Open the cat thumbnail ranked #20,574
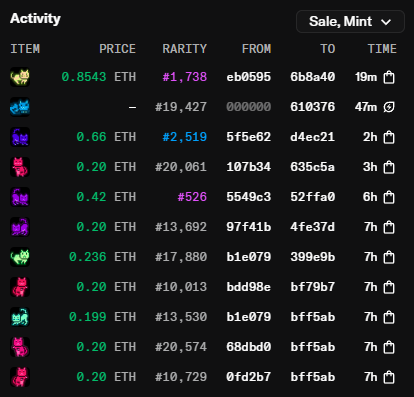The image size is (414, 397). click(x=20, y=347)
